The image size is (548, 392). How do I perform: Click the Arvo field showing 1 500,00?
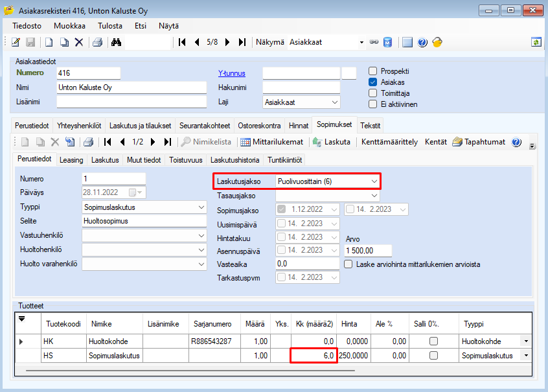pyautogui.click(x=368, y=250)
